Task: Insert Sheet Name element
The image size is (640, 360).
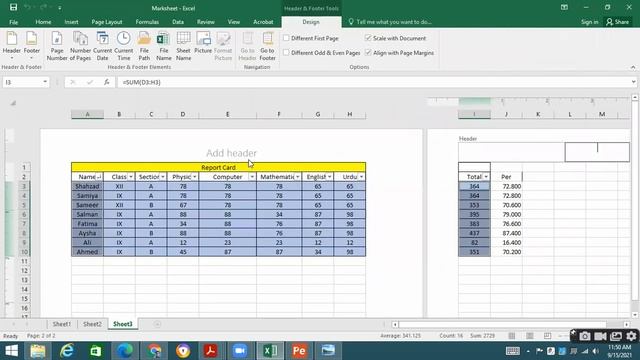Action: pyautogui.click(x=183, y=46)
